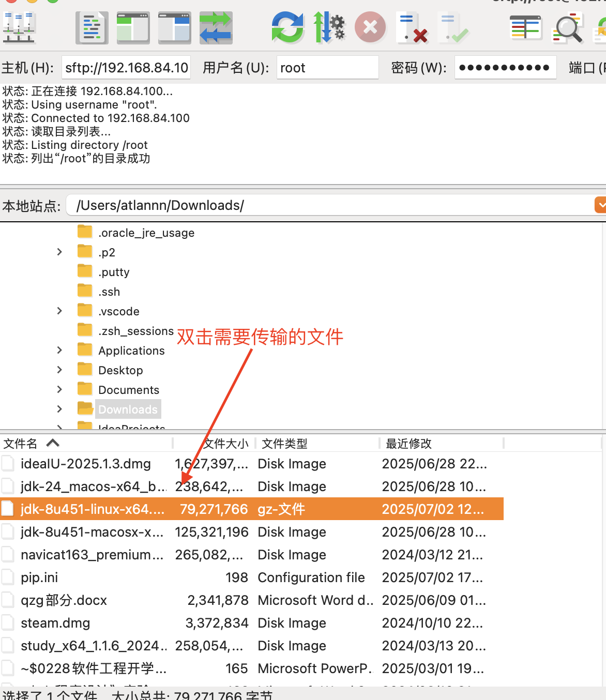Sort by the 最近修改 column header
This screenshot has width=606, height=700.
[x=442, y=443]
